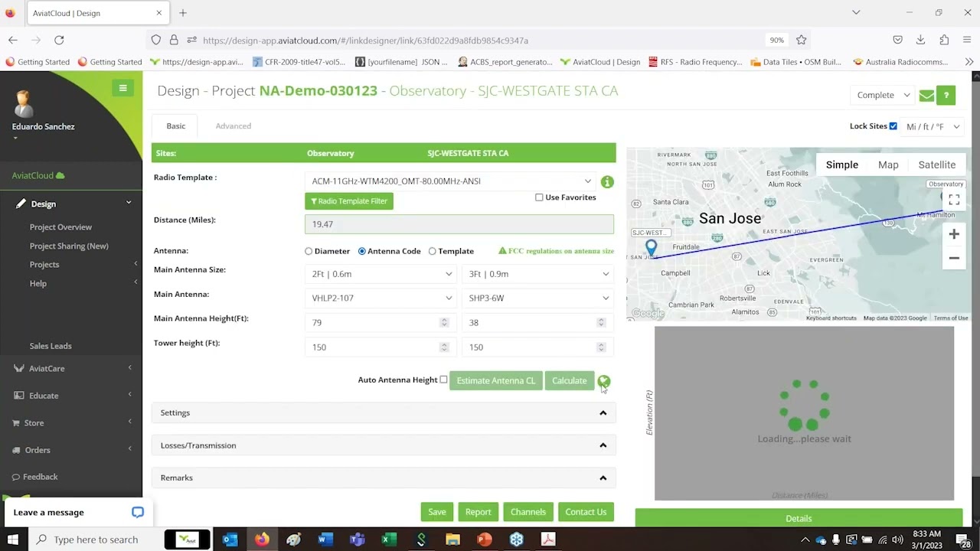The image size is (980, 551).
Task: Open new browser tab
Action: click(183, 13)
